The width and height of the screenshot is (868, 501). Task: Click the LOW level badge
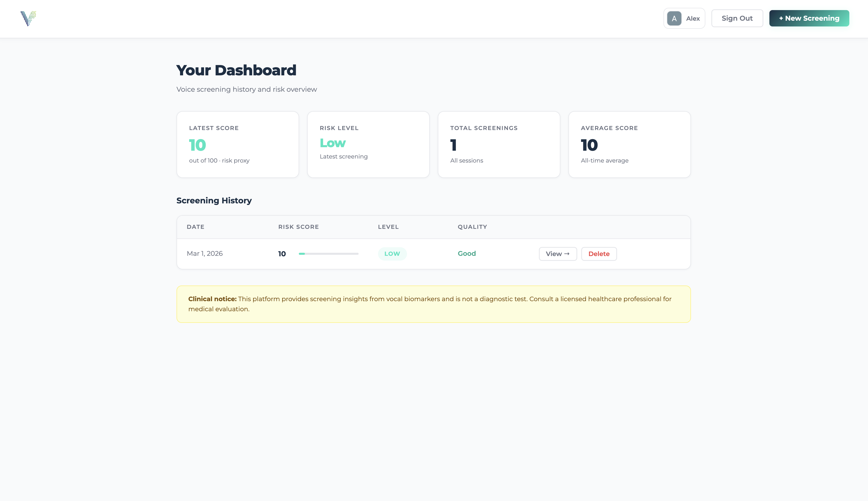point(392,254)
